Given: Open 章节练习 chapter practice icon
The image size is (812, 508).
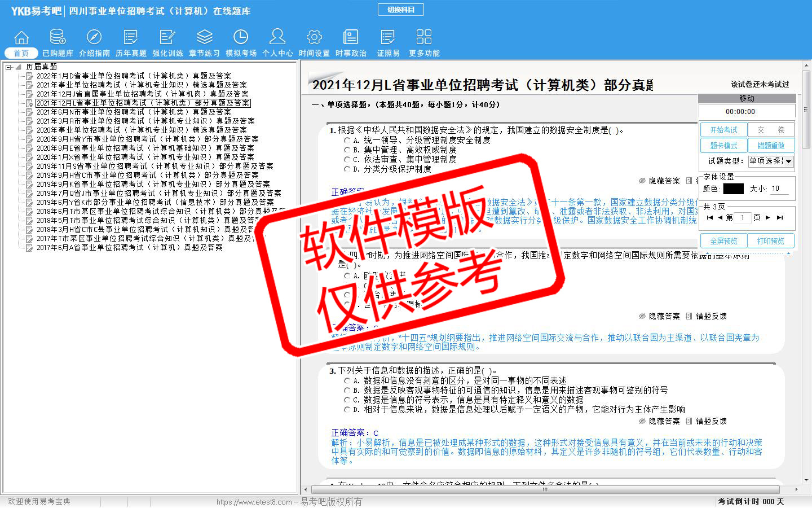Looking at the screenshot, I should 204,38.
